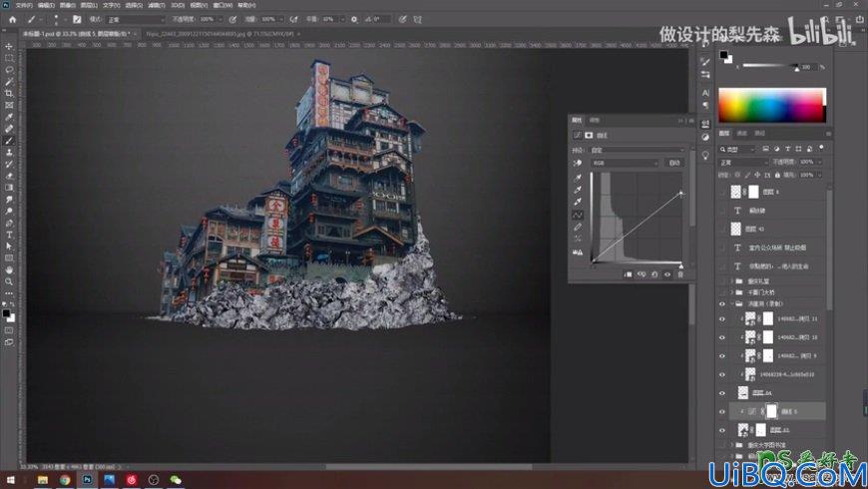868x489 pixels.
Task: Open the 图像 menu
Action: pos(67,5)
